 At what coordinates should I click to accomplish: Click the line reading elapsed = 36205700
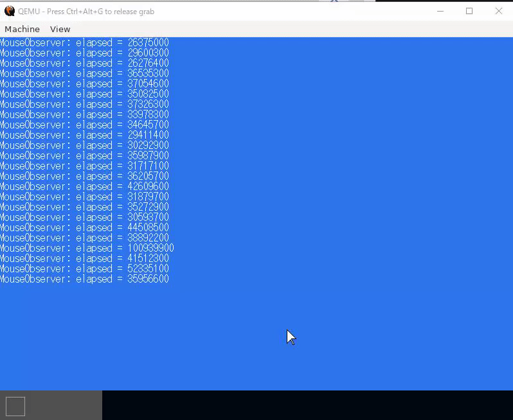tap(84, 177)
